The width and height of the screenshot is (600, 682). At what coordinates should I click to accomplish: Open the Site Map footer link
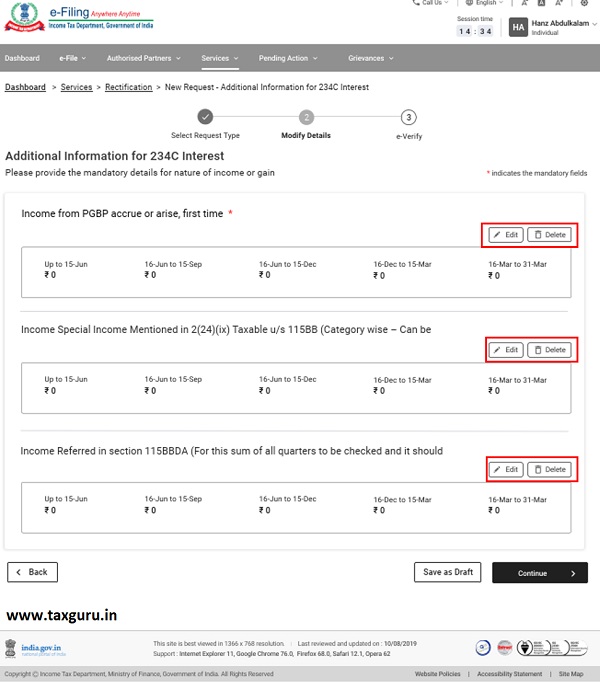click(x=571, y=674)
